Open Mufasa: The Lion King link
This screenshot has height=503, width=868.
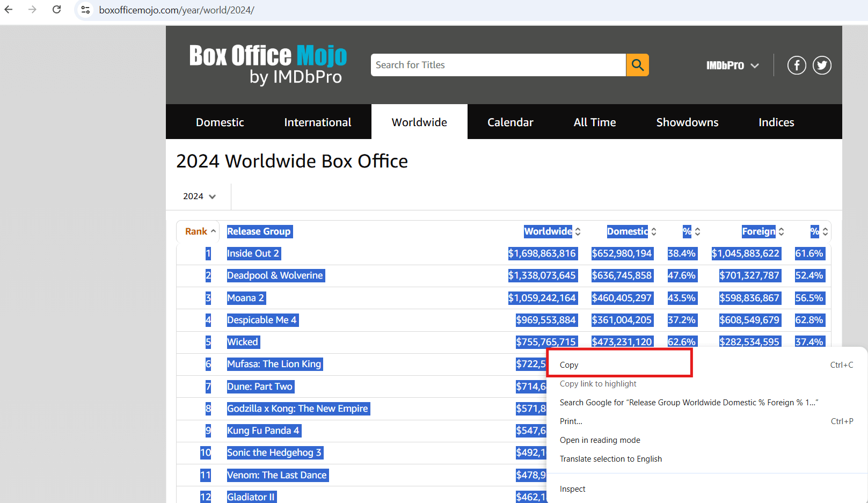274,364
